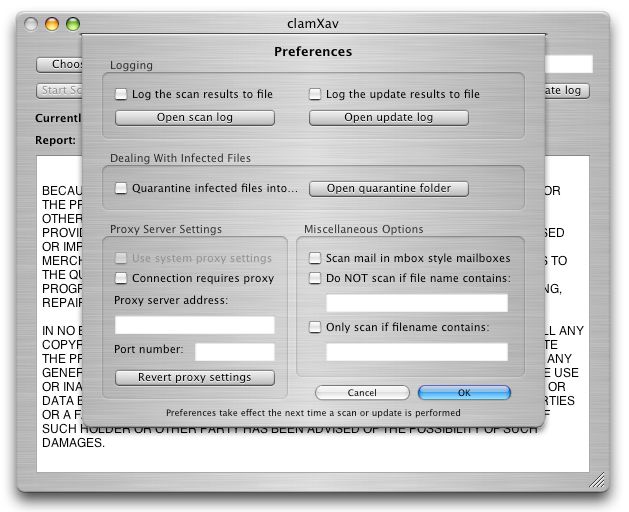Viewport: 629px width, 512px height.
Task: Enable Log the update results to file
Action: point(316,95)
